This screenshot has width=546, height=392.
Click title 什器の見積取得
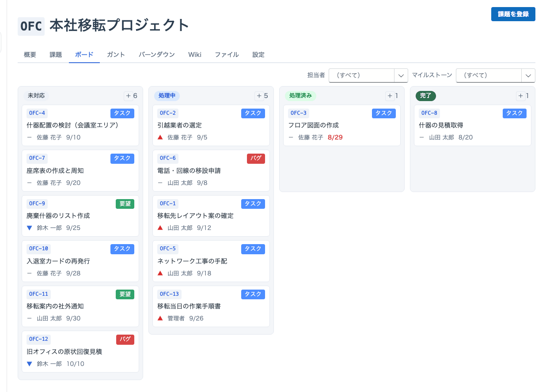(441, 125)
